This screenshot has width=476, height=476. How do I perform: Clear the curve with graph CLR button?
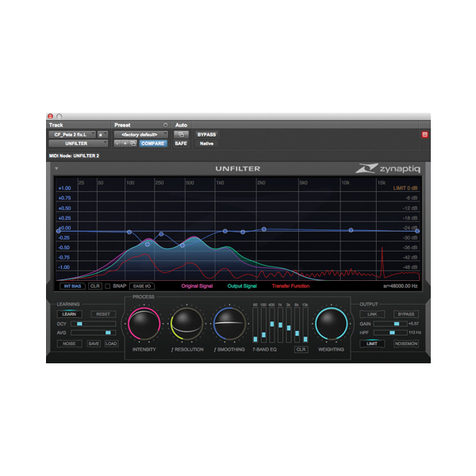point(95,286)
